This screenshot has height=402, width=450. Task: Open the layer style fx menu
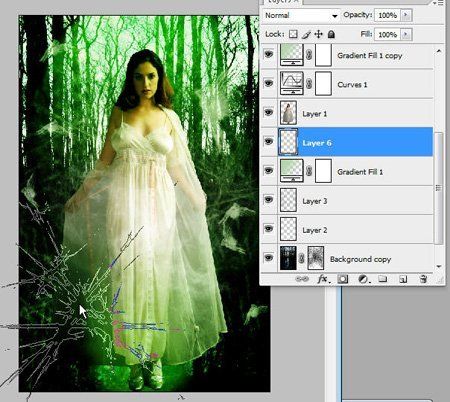(x=323, y=279)
